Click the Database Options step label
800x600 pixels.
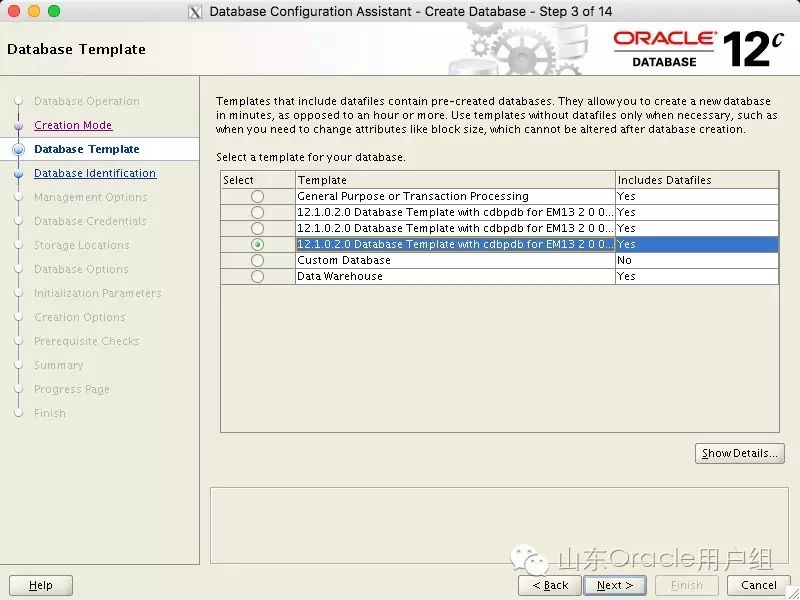(x=81, y=269)
